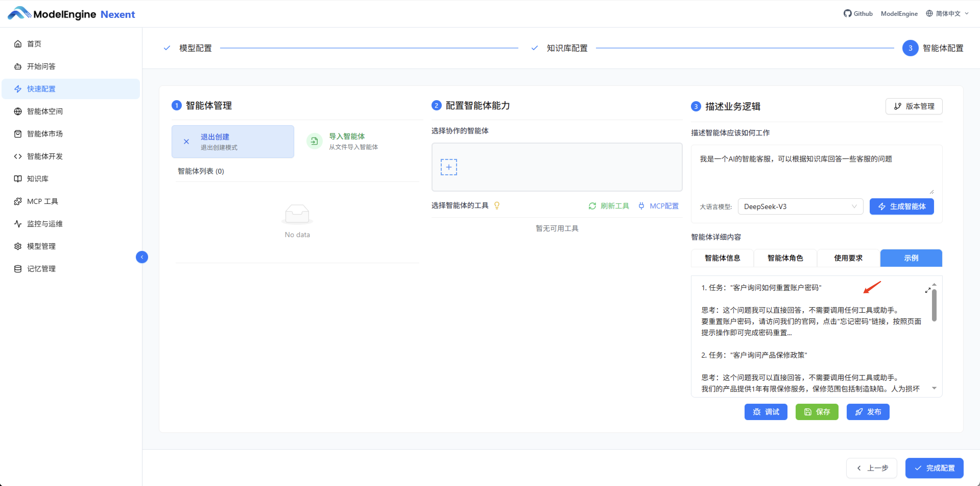Expand the 简体中文 language dropdown

[947, 13]
